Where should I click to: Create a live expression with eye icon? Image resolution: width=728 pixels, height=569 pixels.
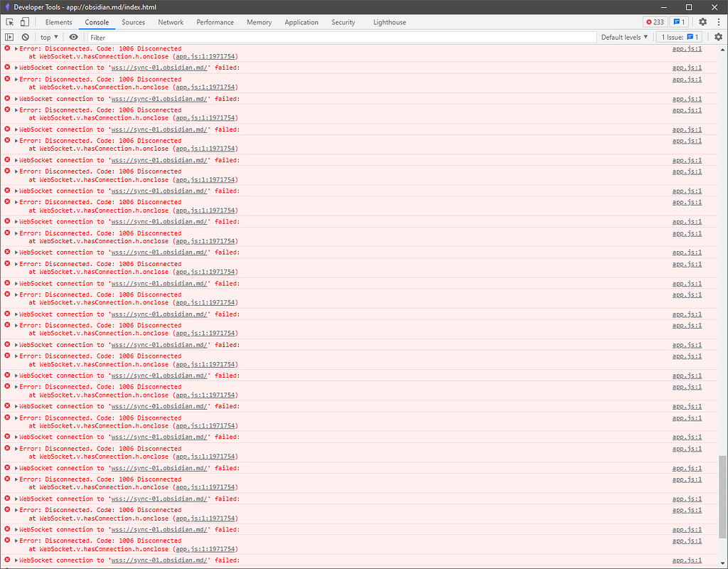point(73,37)
